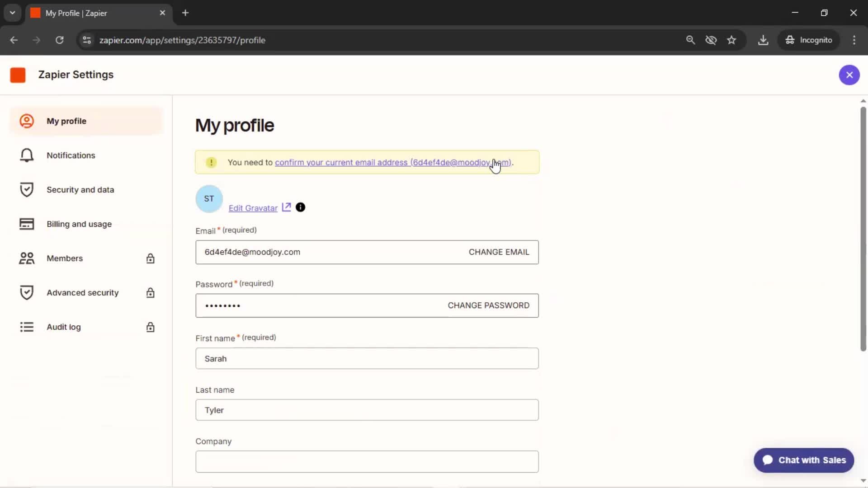
Task: Open Chrome three-dot menu
Action: coord(854,40)
